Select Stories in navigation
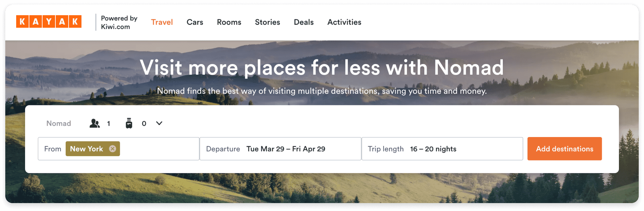The width and height of the screenshot is (644, 211). [x=268, y=22]
